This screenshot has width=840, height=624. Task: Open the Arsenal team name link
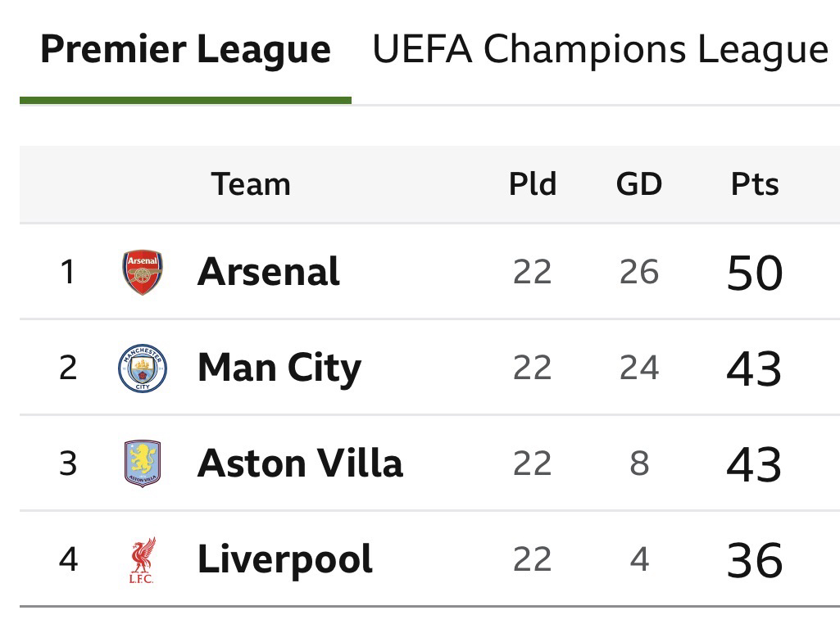pos(269,272)
